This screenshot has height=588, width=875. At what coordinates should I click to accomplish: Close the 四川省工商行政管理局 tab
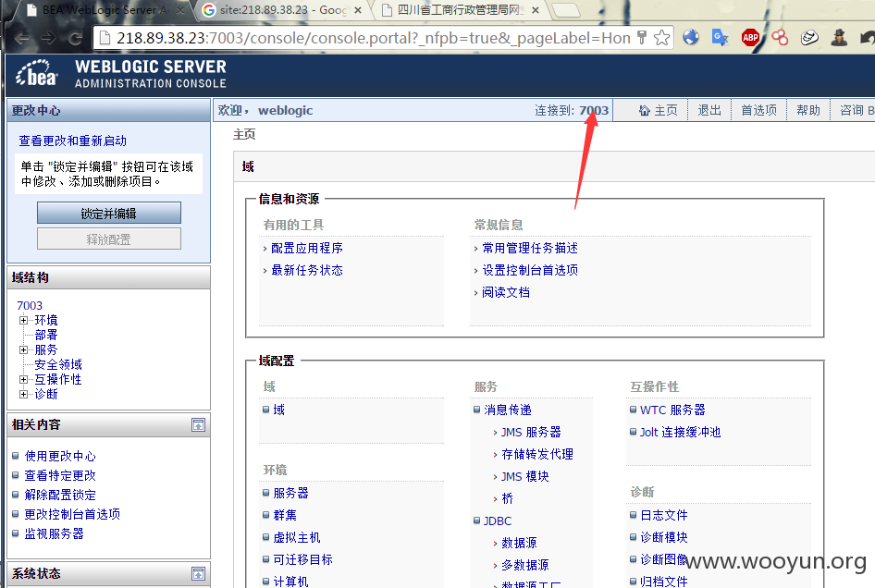[x=536, y=10]
